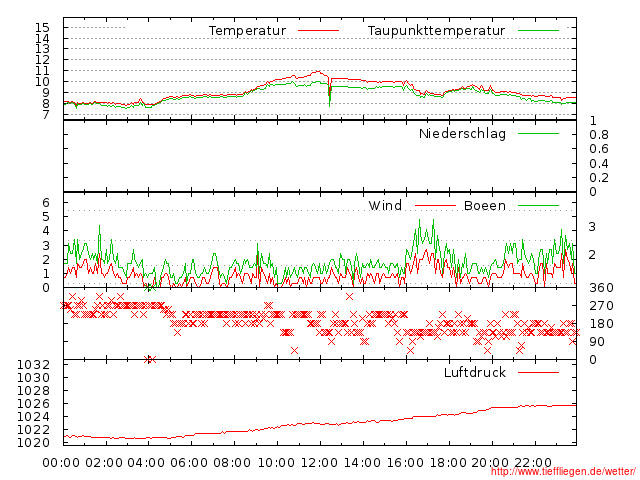
Task: Click the 18:00 time axis label
Action: 449,463
